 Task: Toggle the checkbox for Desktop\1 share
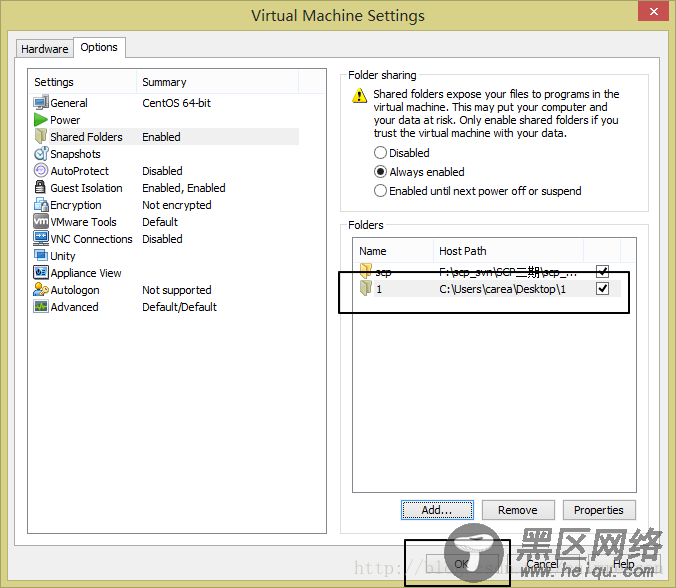pos(602,288)
